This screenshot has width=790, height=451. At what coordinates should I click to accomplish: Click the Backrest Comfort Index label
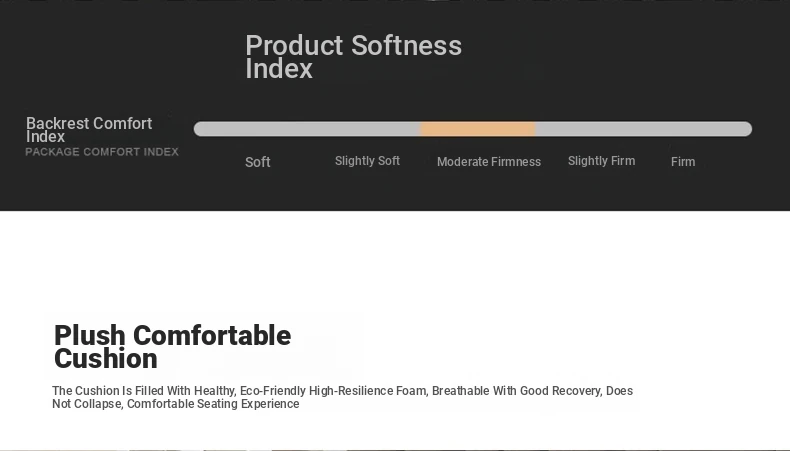pyautogui.click(x=89, y=130)
